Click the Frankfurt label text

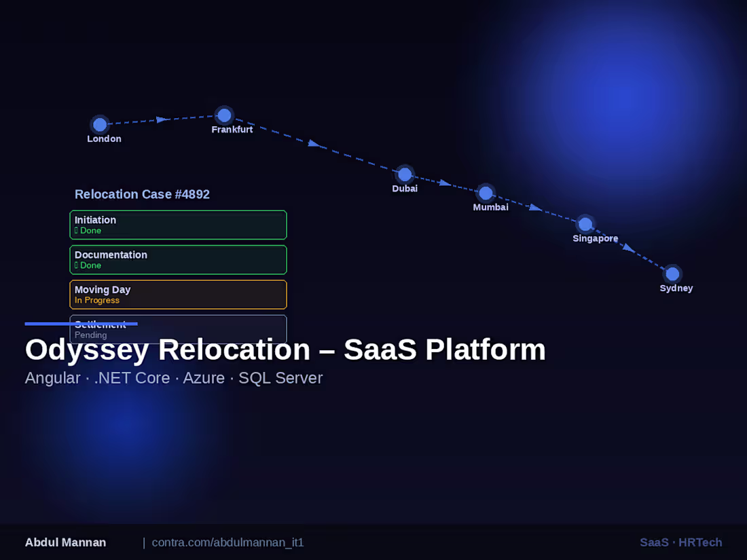coord(232,130)
